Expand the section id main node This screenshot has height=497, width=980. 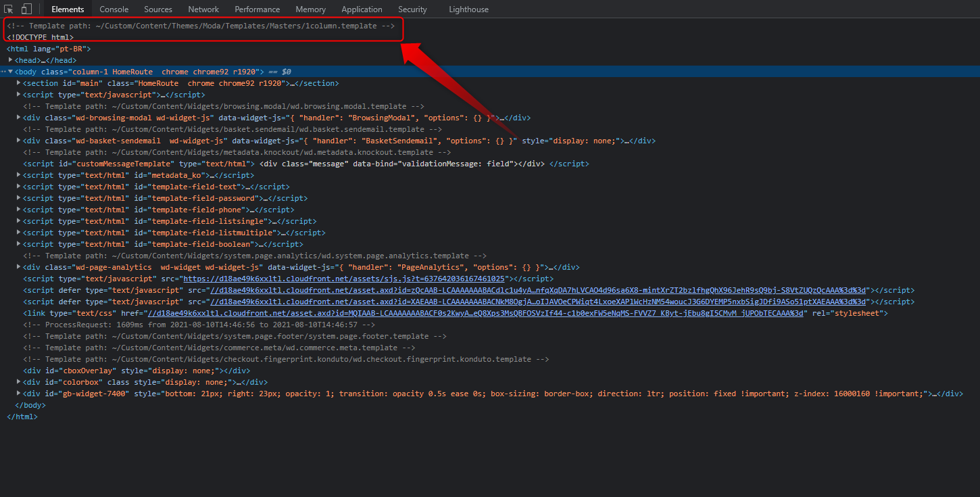(18, 83)
